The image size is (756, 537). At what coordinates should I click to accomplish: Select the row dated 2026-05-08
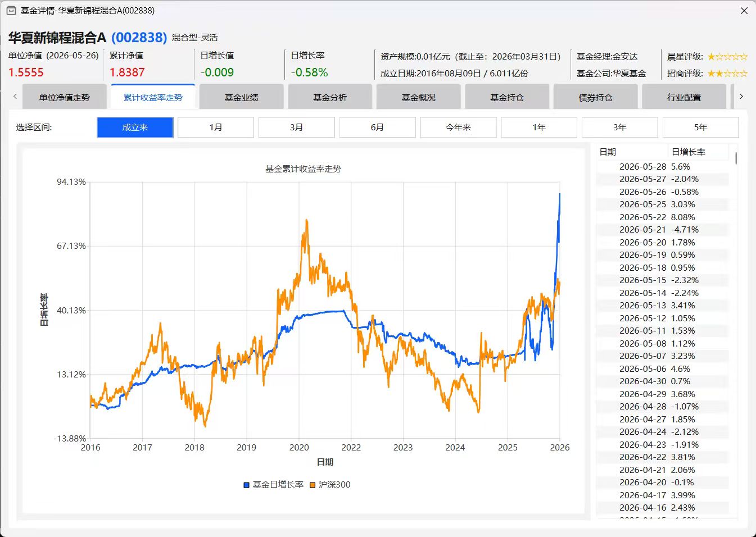[663, 344]
